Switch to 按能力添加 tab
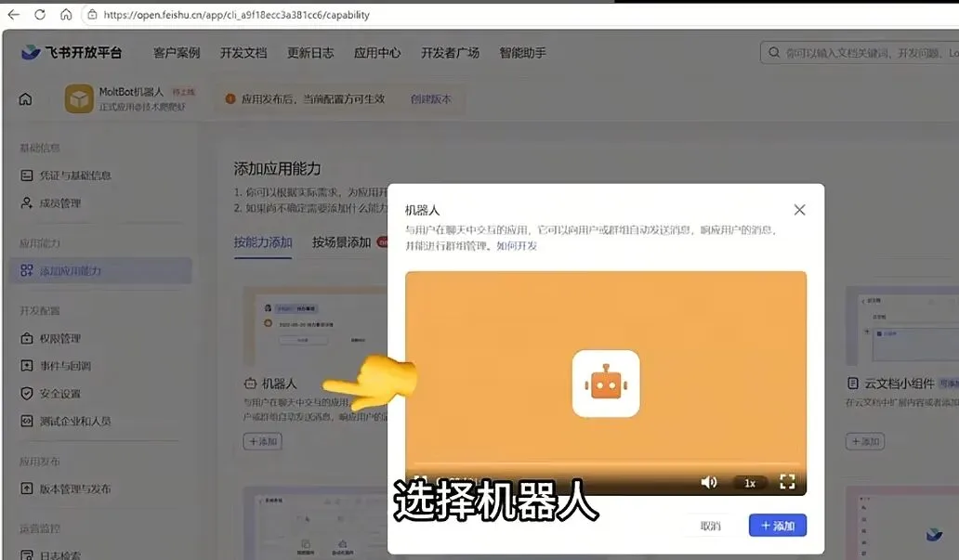 click(x=262, y=242)
